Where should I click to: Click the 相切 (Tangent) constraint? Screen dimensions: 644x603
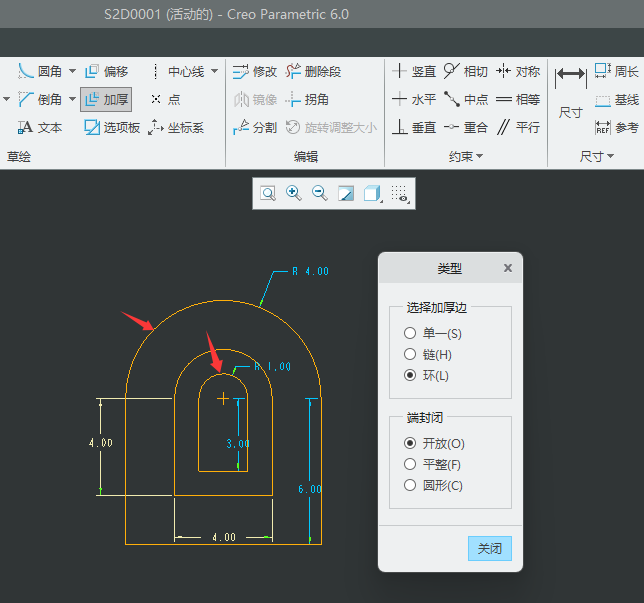(x=465, y=71)
